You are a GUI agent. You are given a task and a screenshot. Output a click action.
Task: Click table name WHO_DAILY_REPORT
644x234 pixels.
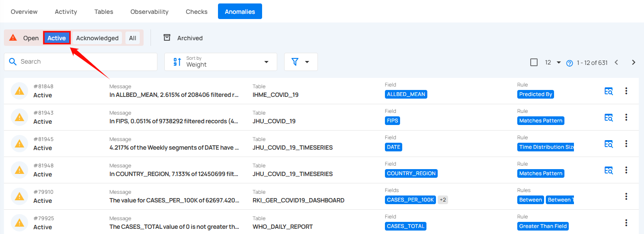click(x=282, y=227)
